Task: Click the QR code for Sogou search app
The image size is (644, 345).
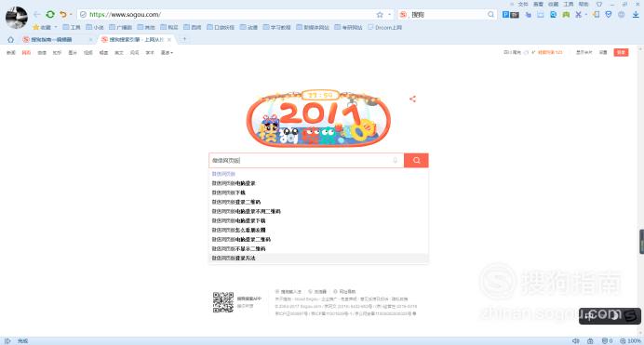Action: [223, 302]
